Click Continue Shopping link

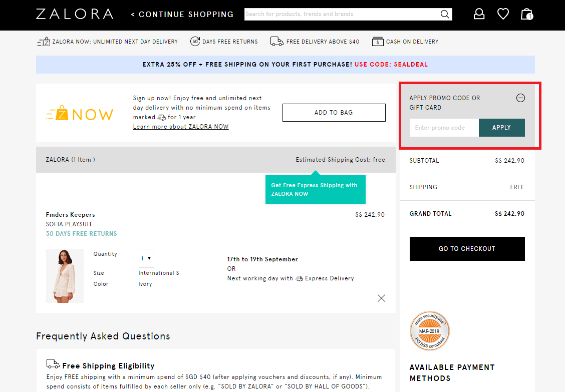[182, 15]
